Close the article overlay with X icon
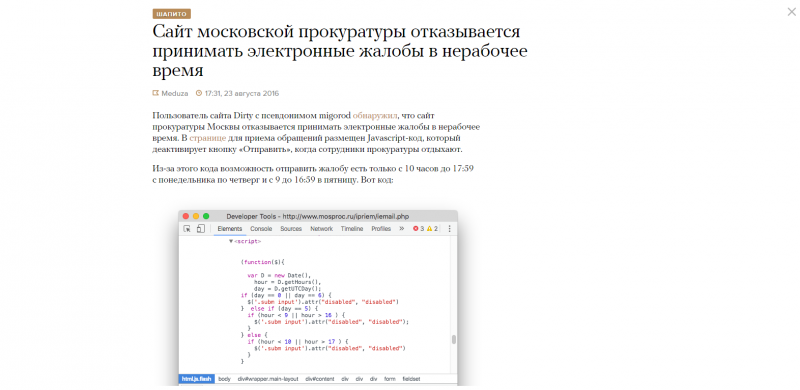 [x=791, y=12]
